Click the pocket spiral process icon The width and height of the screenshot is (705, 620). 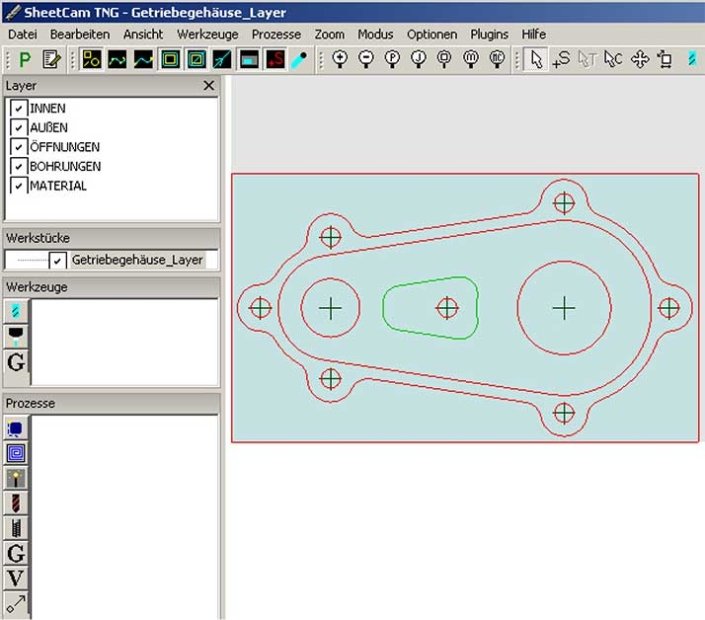pyautogui.click(x=16, y=453)
